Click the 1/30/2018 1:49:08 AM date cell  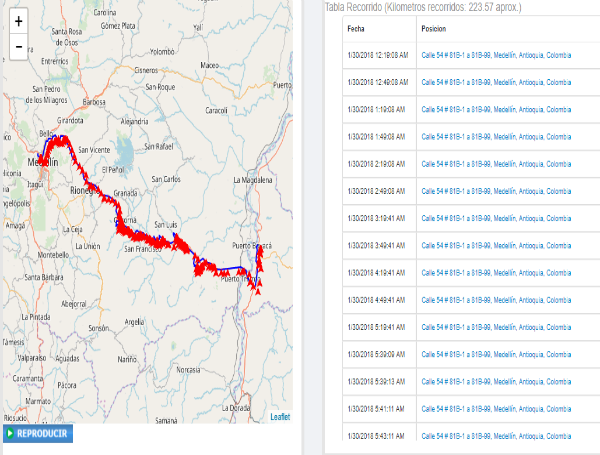tap(376, 136)
